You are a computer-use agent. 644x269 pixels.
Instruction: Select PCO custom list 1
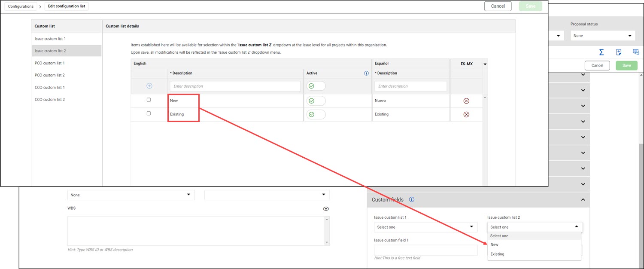[50, 63]
